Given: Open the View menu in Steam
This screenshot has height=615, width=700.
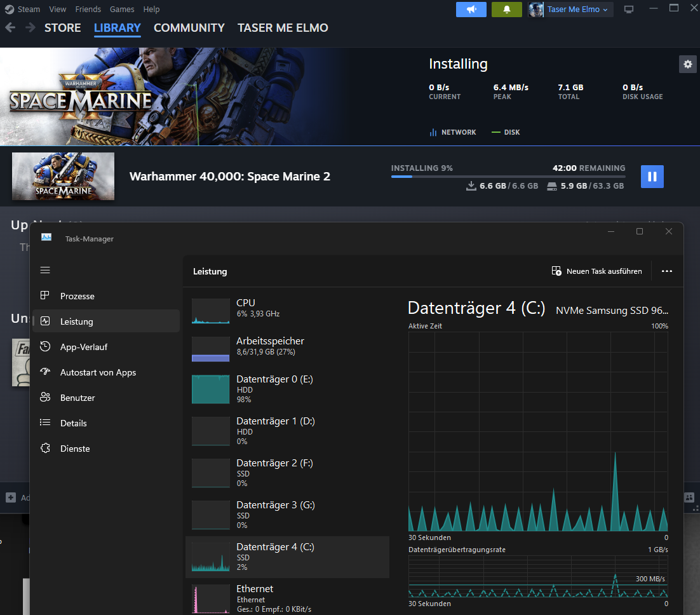Looking at the screenshot, I should 58,10.
